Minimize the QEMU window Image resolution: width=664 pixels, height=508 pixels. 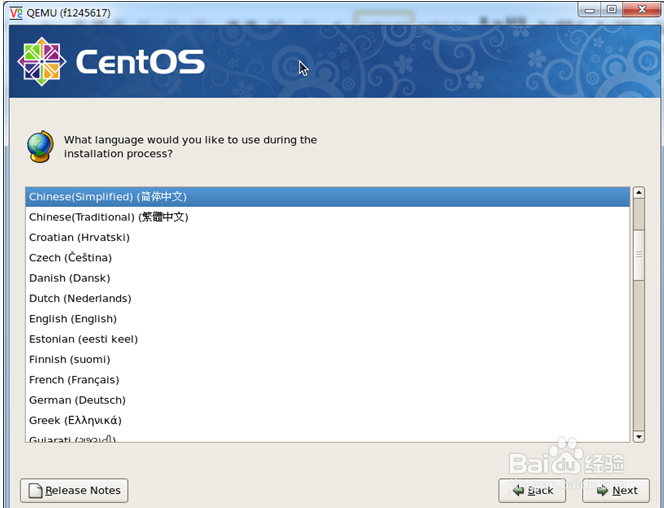[x=589, y=10]
